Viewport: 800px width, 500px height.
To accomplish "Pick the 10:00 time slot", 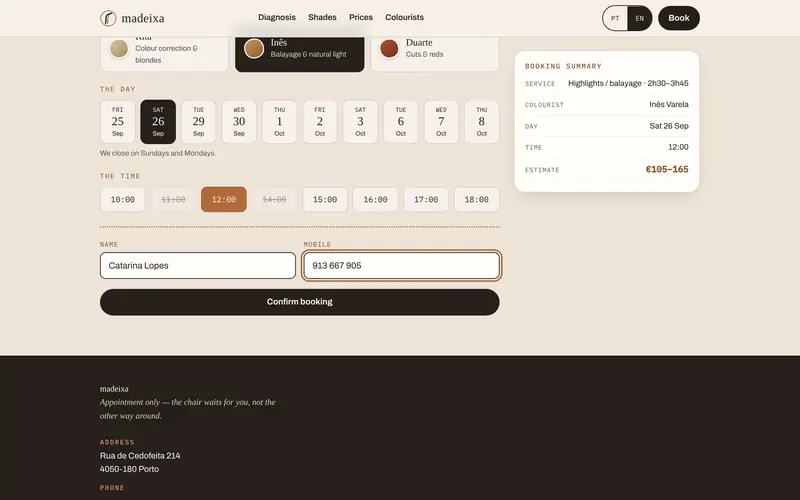I will tap(123, 199).
